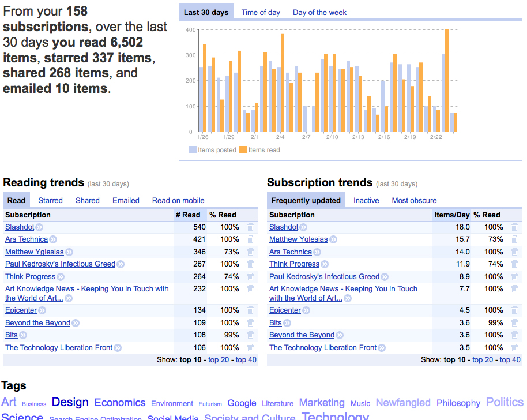Image resolution: width=527 pixels, height=420 pixels.
Task: Click trash icon for Epicenter in Reading trends
Action: tap(250, 310)
